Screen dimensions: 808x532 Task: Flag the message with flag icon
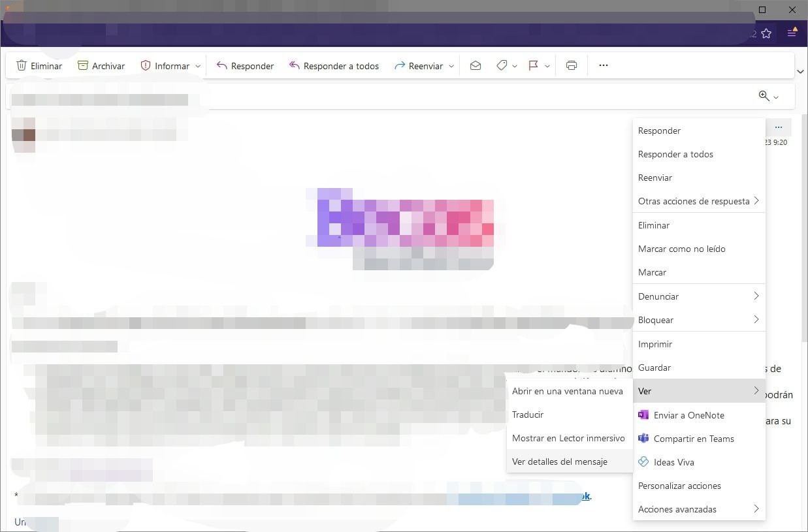534,65
